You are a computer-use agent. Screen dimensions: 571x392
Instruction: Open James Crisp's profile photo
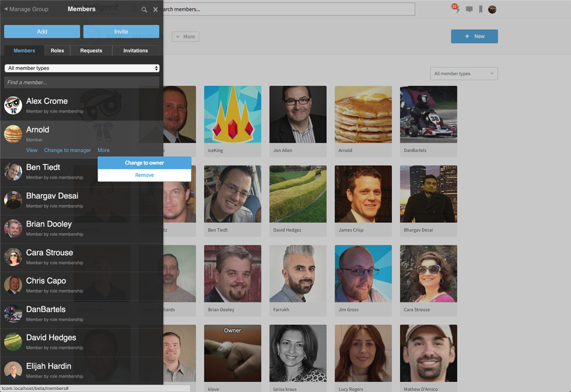363,194
